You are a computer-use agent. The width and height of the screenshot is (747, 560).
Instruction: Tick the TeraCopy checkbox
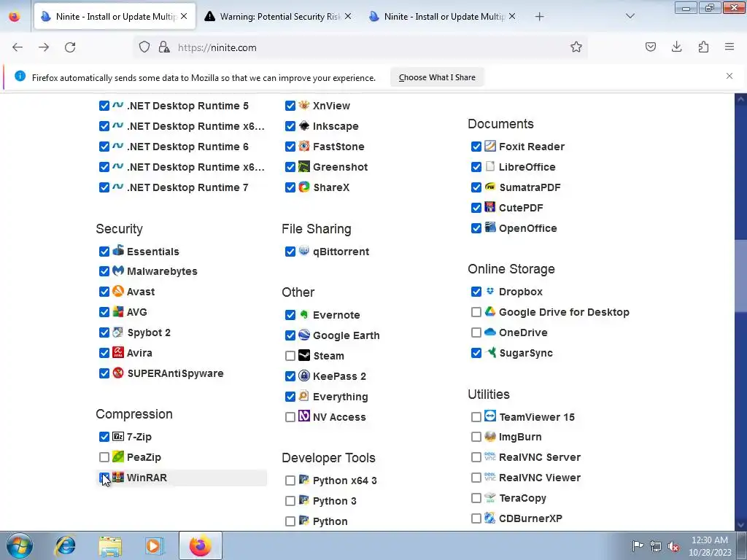point(476,498)
